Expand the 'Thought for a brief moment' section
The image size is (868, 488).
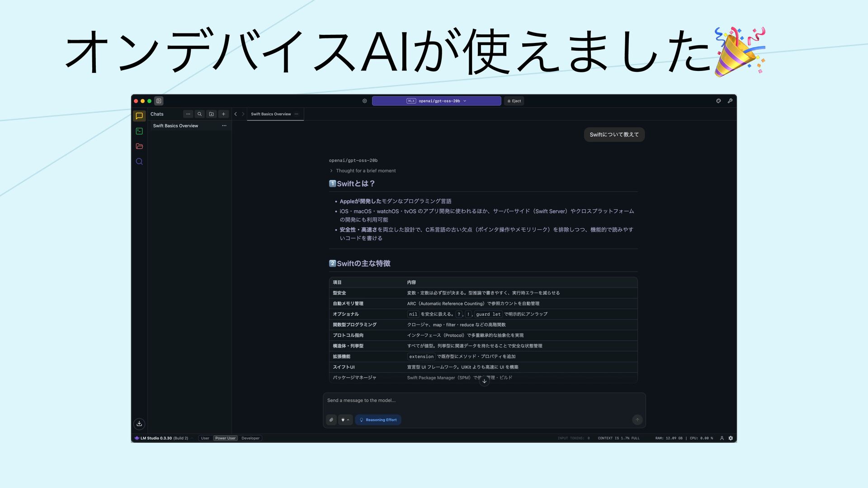[x=365, y=171]
